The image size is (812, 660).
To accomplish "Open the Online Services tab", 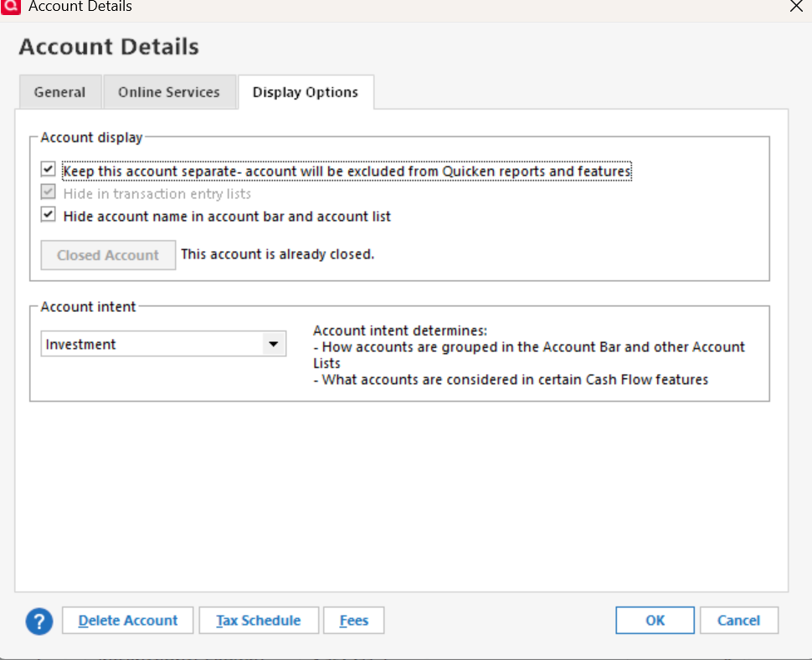I will pyautogui.click(x=169, y=92).
